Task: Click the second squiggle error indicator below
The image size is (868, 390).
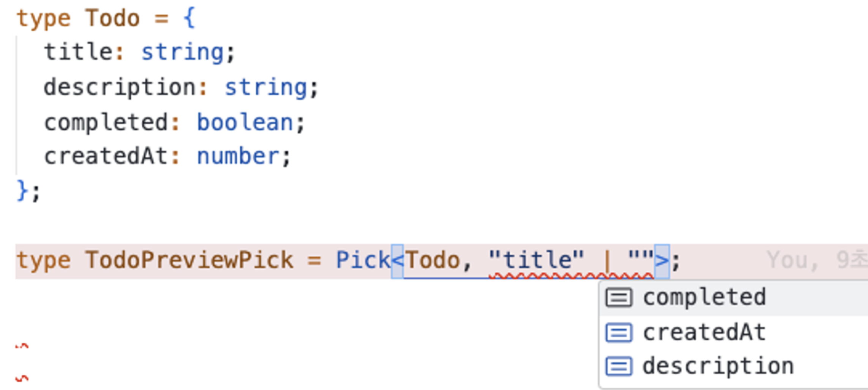Action: (x=21, y=379)
